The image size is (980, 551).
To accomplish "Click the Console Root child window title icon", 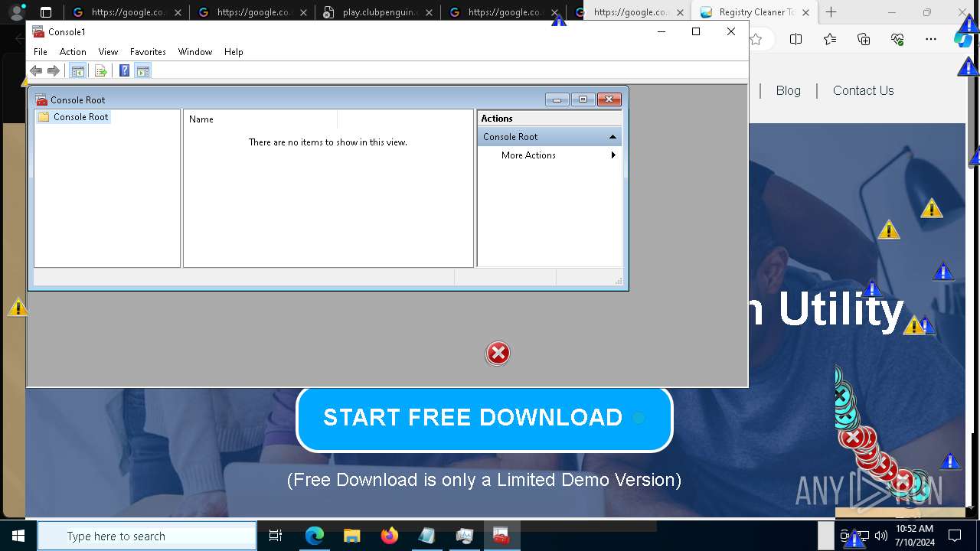I will point(41,99).
